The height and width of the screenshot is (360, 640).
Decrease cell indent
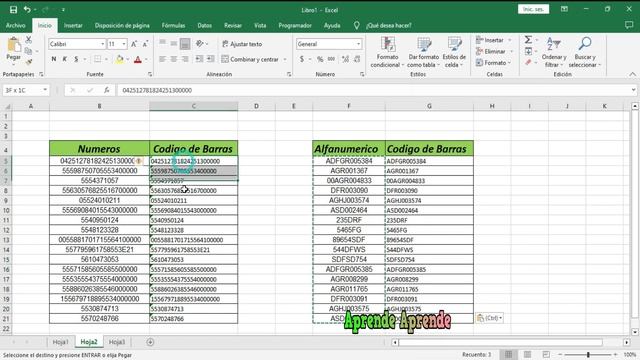tap(199, 59)
